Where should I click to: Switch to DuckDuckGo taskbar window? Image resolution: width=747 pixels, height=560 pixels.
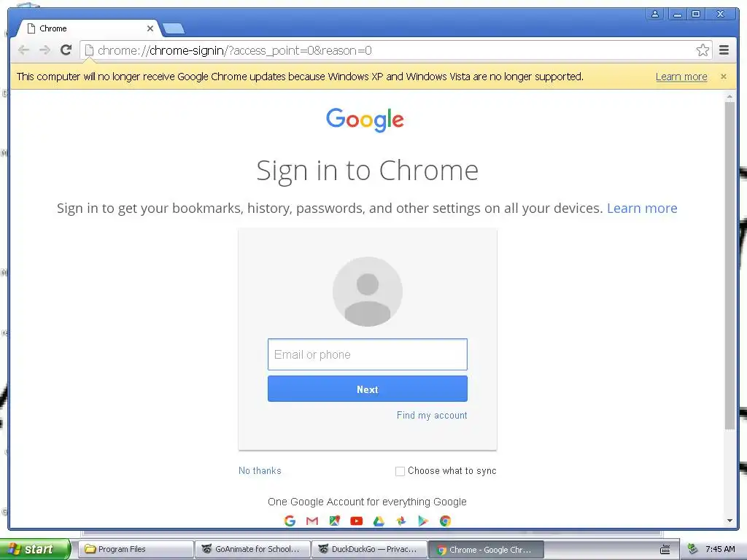pos(369,549)
